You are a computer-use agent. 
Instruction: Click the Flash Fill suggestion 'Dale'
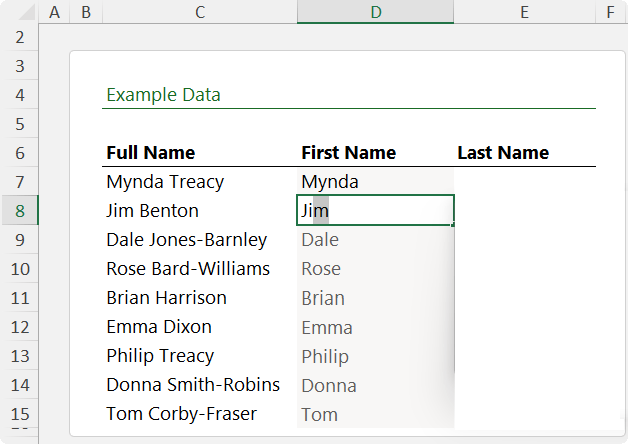pos(375,240)
